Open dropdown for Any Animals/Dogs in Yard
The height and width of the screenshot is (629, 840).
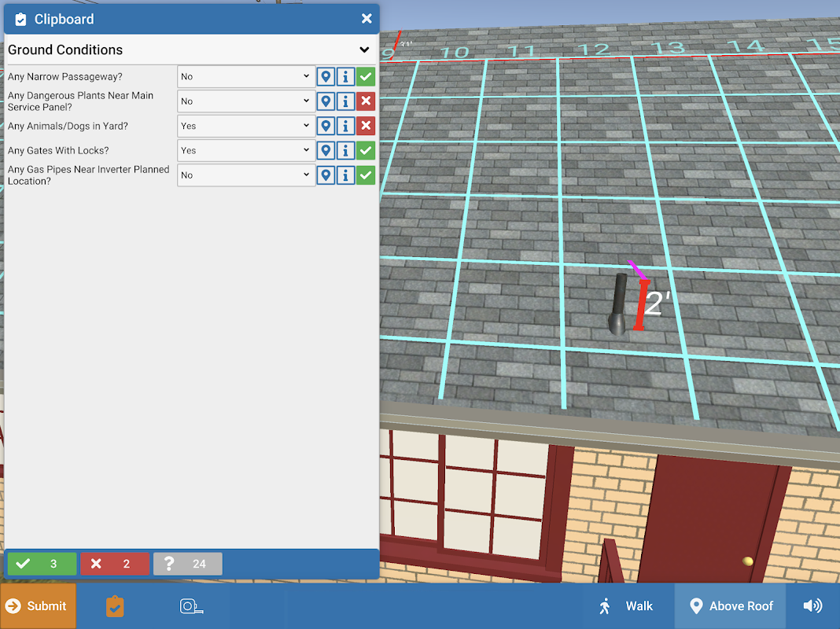tap(246, 126)
